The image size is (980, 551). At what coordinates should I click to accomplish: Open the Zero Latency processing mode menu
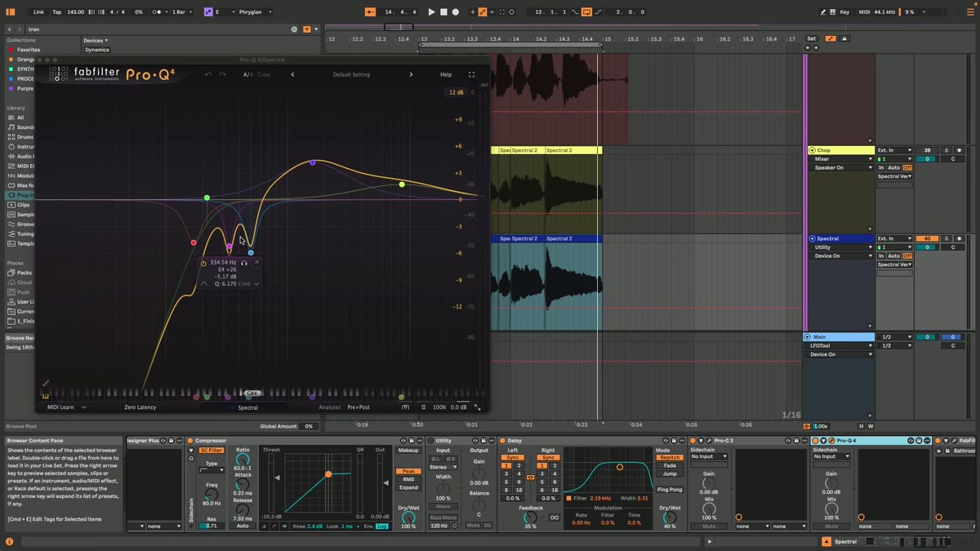(x=140, y=407)
